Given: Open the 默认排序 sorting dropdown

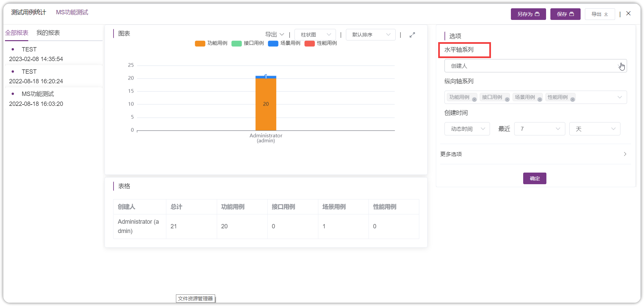Looking at the screenshot, I should 370,35.
